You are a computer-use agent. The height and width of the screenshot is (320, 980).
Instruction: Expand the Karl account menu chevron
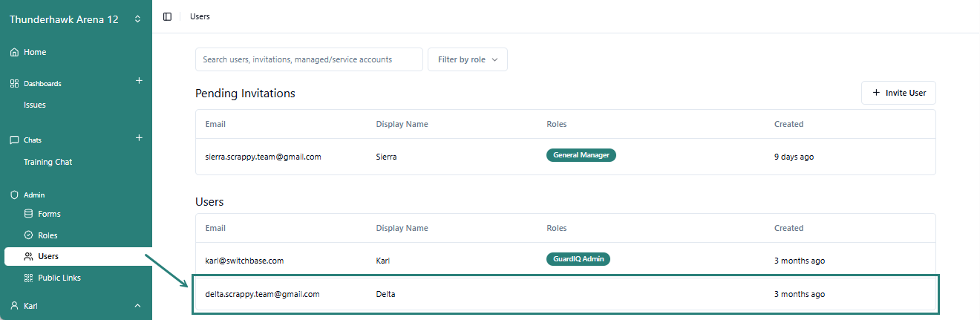tap(137, 306)
